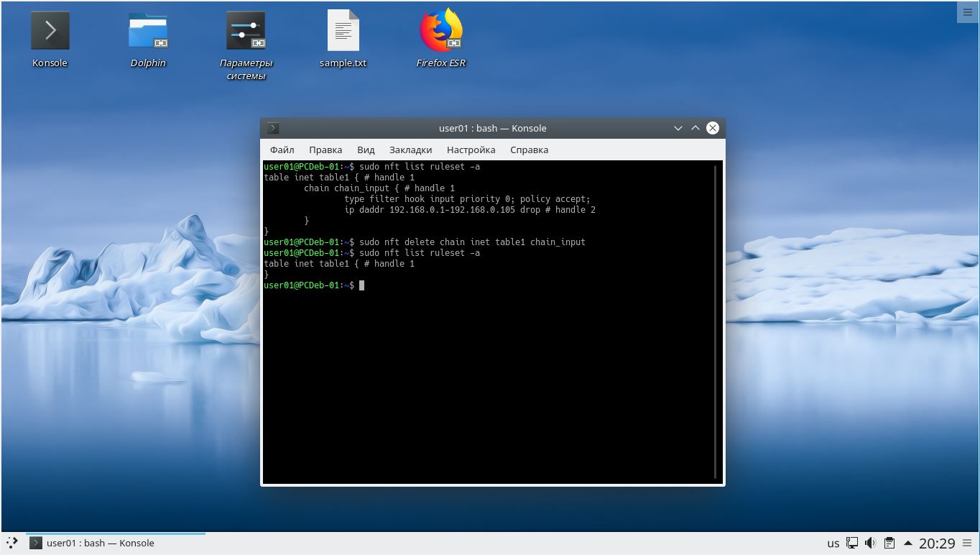980x555 pixels.
Task: Open the clipboard tray icon
Action: point(889,543)
